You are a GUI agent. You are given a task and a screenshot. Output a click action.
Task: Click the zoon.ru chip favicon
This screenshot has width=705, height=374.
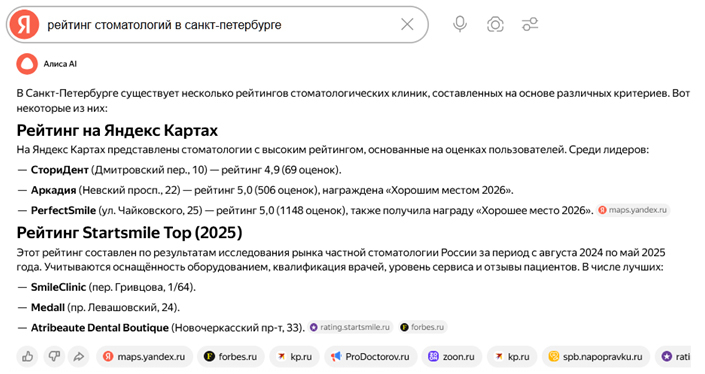[x=433, y=356]
